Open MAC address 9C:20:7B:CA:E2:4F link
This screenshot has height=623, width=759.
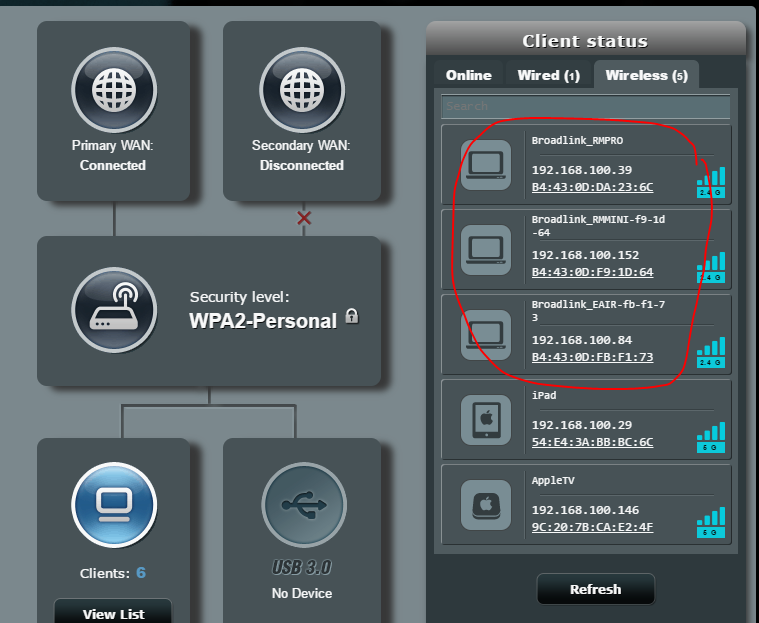(x=592, y=527)
